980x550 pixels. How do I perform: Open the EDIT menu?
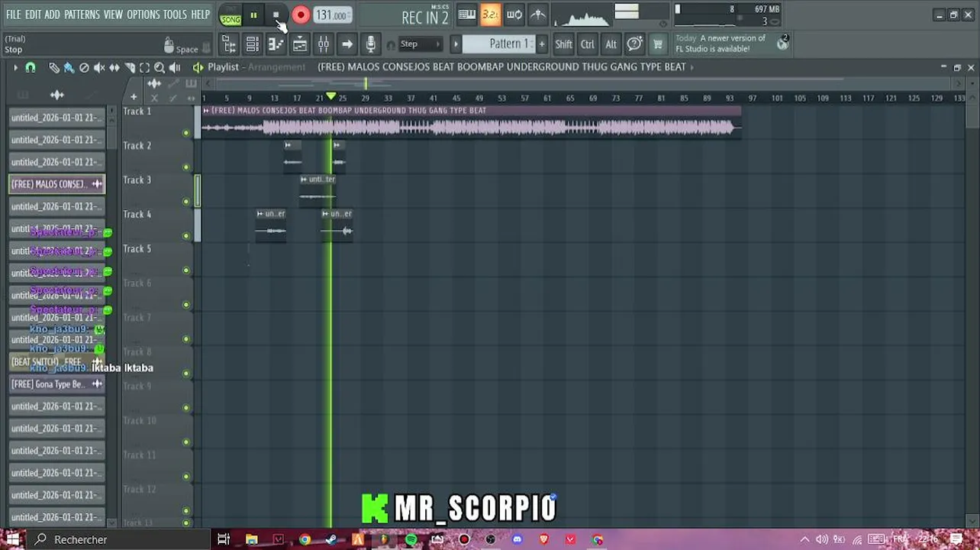pyautogui.click(x=33, y=15)
